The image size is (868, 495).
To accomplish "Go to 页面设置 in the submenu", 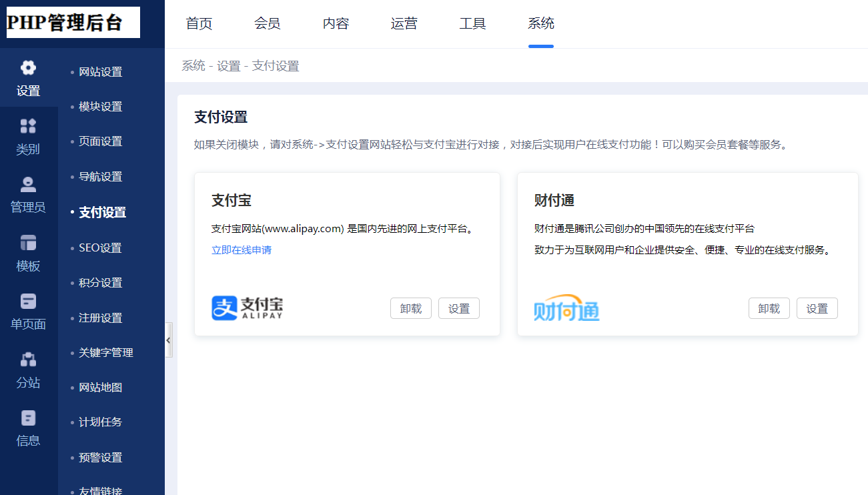I will 101,141.
